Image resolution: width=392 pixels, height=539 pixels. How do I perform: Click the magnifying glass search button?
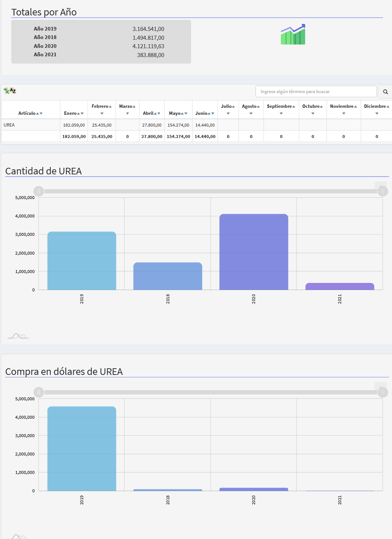pyautogui.click(x=385, y=92)
